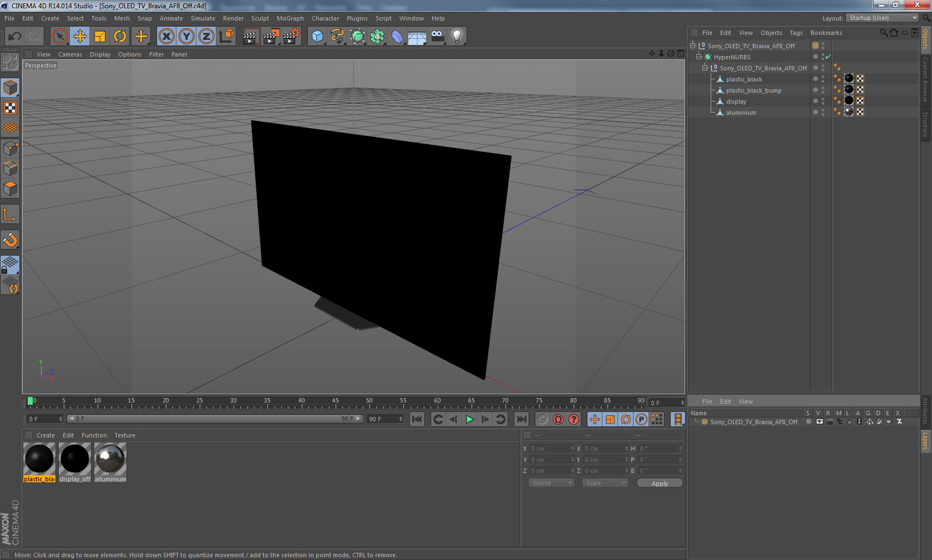Screen dimensions: 932x560
Task: Click the Undo arrow icon
Action: coord(15,37)
